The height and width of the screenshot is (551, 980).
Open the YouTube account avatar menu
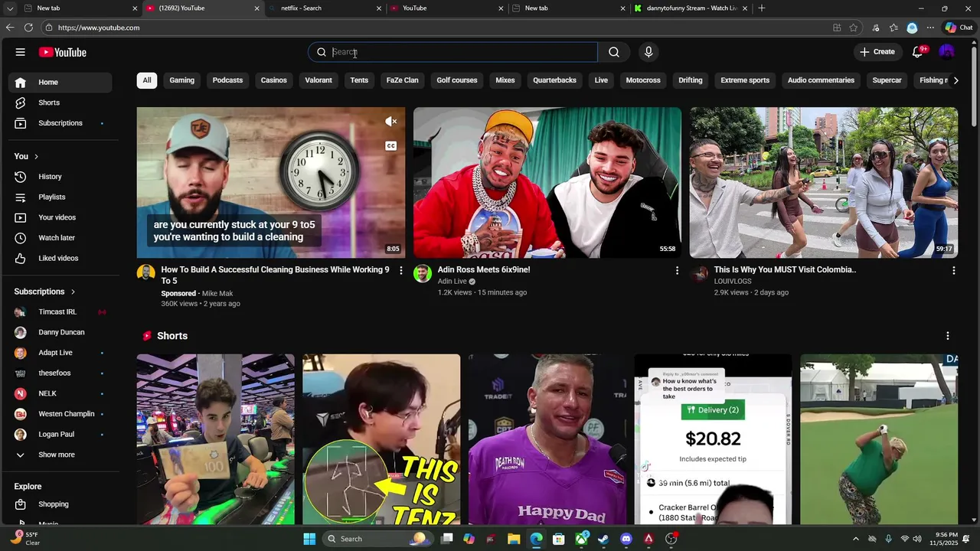[x=947, y=52]
